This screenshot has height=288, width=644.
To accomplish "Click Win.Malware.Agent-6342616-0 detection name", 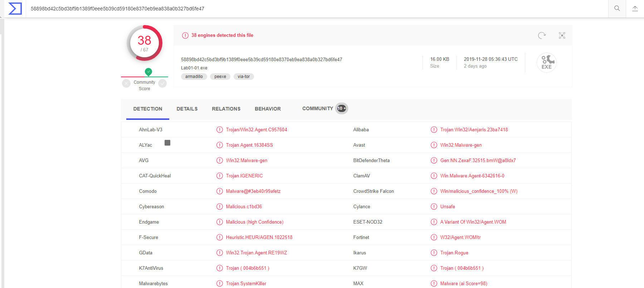I will [472, 176].
